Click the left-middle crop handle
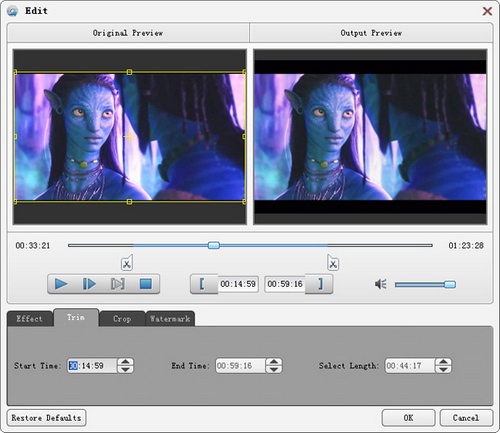 coord(15,137)
